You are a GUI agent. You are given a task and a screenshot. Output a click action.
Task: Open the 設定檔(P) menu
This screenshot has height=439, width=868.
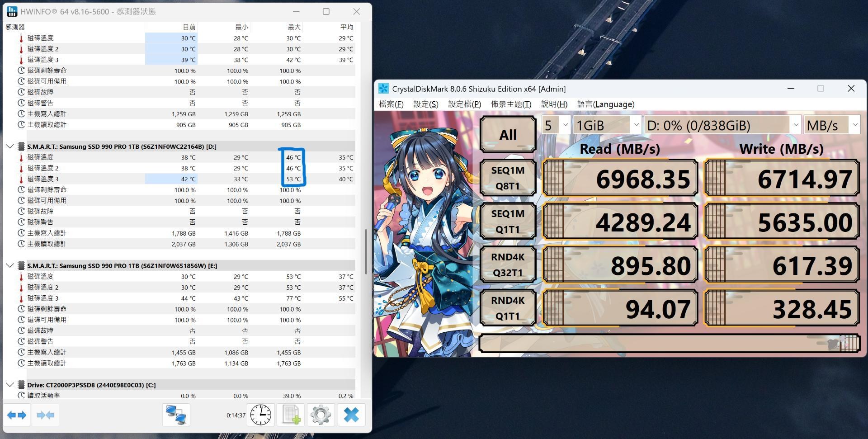click(464, 104)
